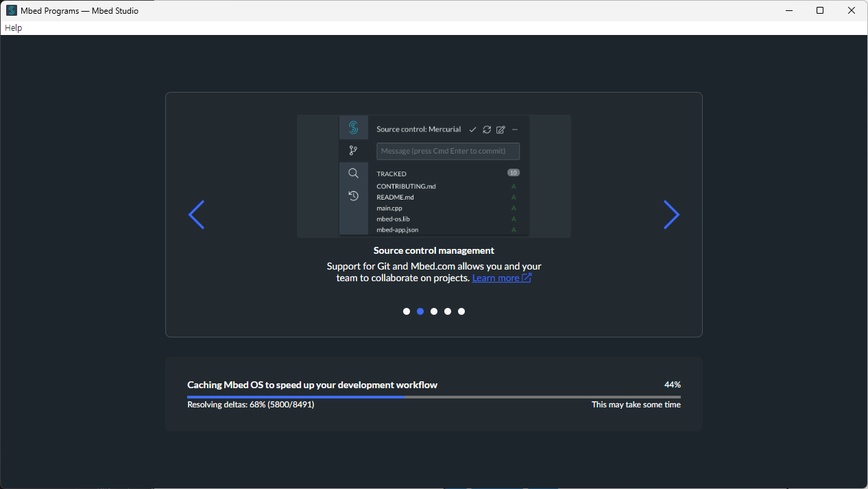The image size is (868, 489).
Task: Click the caching progress bar
Action: tap(434, 397)
